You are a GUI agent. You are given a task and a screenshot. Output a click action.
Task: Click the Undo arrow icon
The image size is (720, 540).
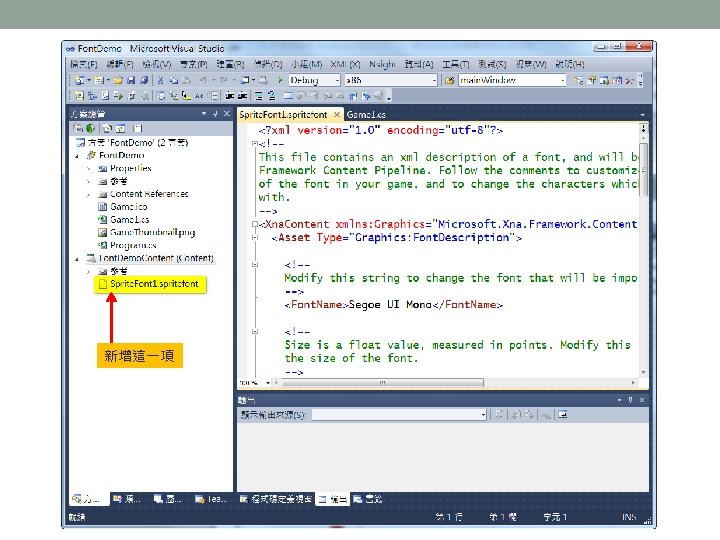[203, 80]
